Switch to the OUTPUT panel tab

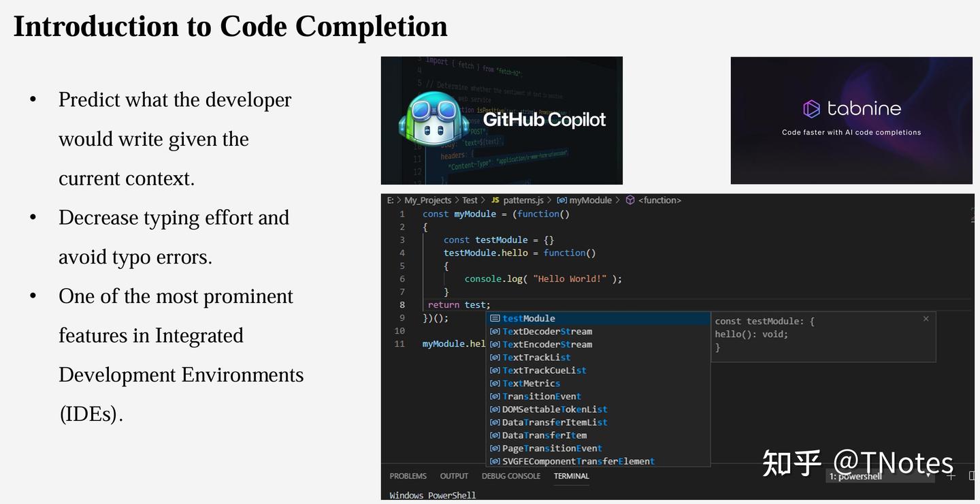click(x=454, y=476)
